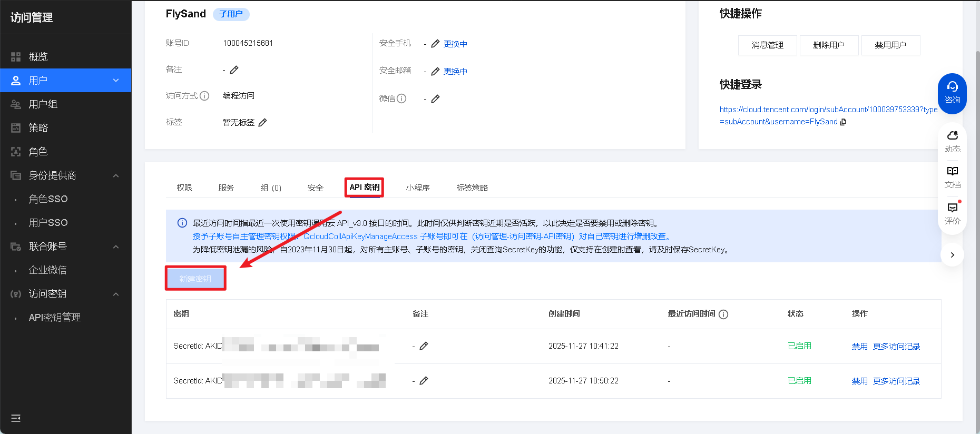Viewport: 980px width, 434px height.
Task: Switch to the 安全 tab
Action: (x=316, y=188)
